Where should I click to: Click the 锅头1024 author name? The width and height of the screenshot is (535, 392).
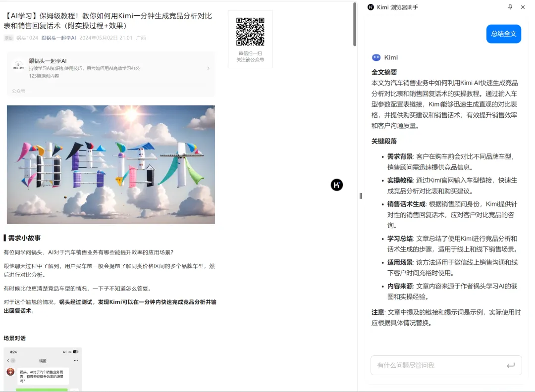[x=27, y=38]
